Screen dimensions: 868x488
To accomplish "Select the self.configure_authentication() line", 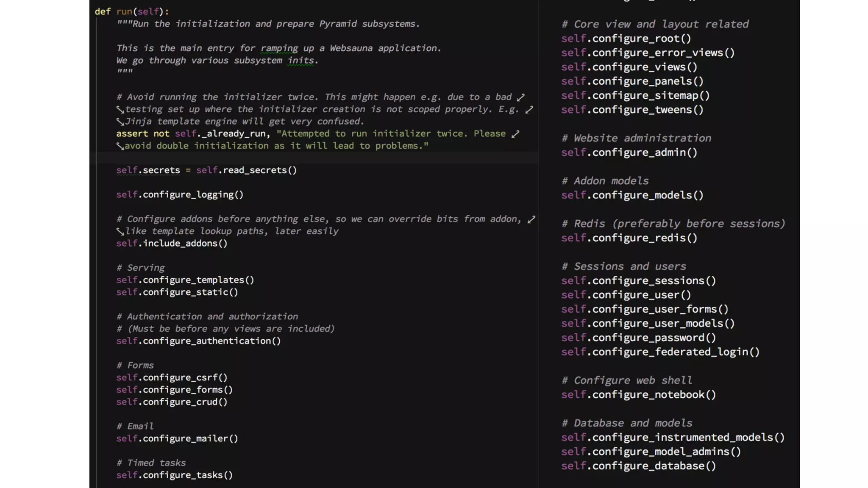I will (x=198, y=341).
